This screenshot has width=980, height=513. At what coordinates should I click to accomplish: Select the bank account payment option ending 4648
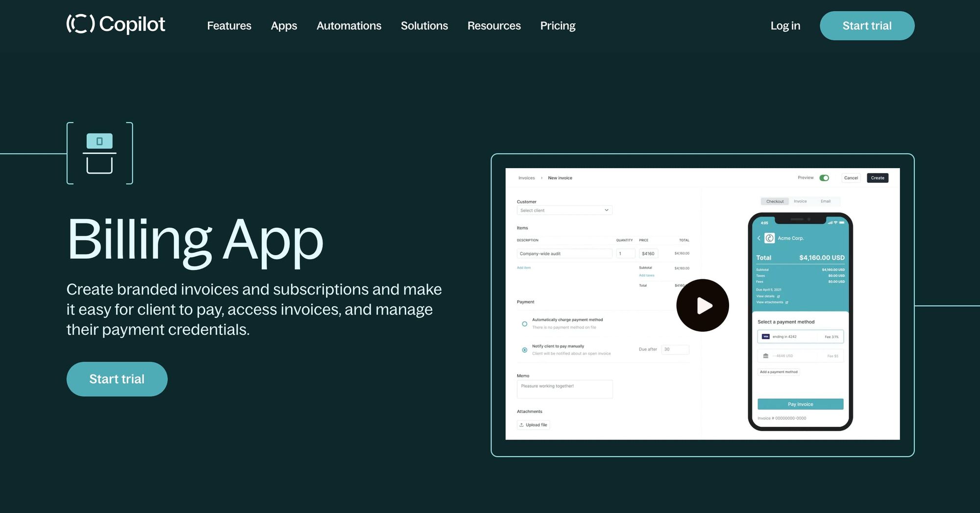[x=801, y=356]
